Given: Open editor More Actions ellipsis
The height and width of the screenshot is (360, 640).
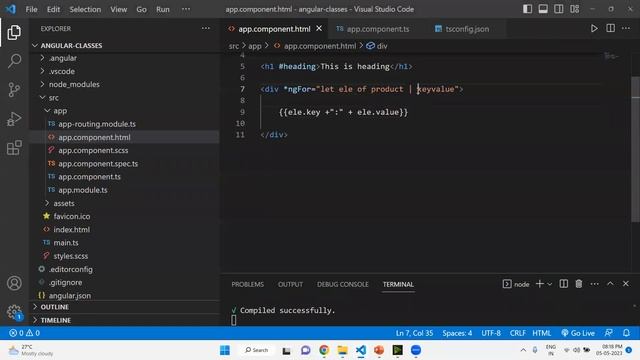Looking at the screenshot, I should coord(626,28).
